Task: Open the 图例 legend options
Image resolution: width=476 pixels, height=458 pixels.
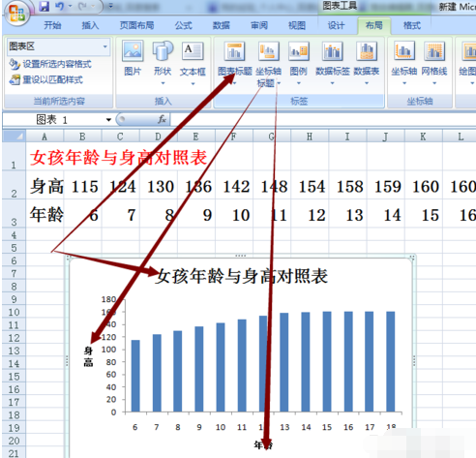Action: [298, 63]
